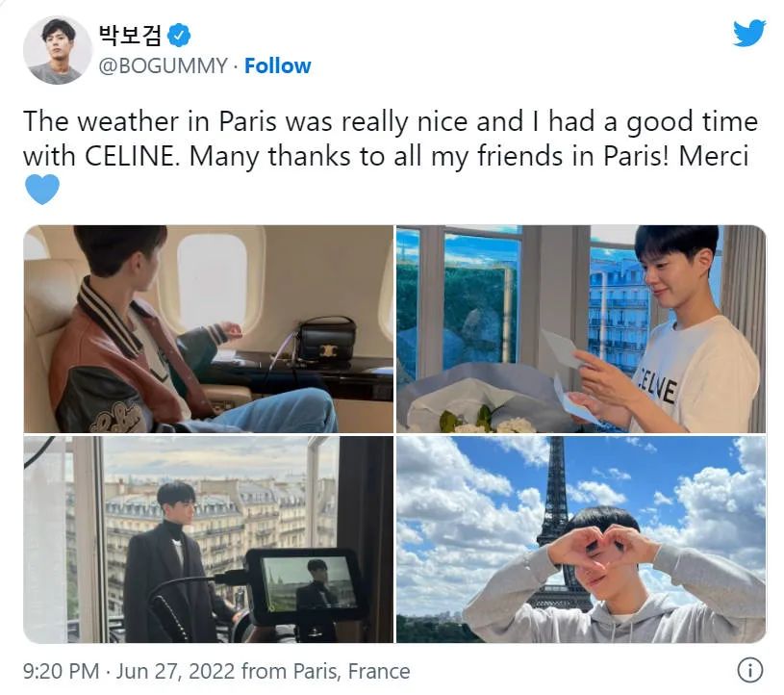Click the Jun 27, 2022 date
This screenshot has width=784, height=695.
(x=175, y=671)
